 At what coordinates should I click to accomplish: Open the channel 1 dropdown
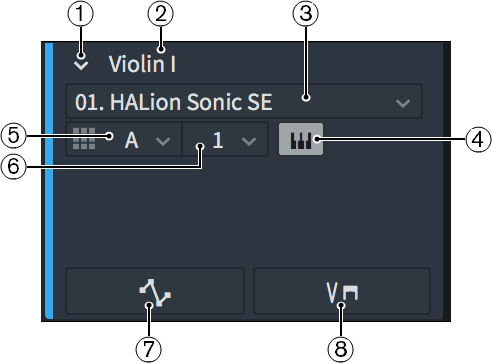tap(225, 139)
